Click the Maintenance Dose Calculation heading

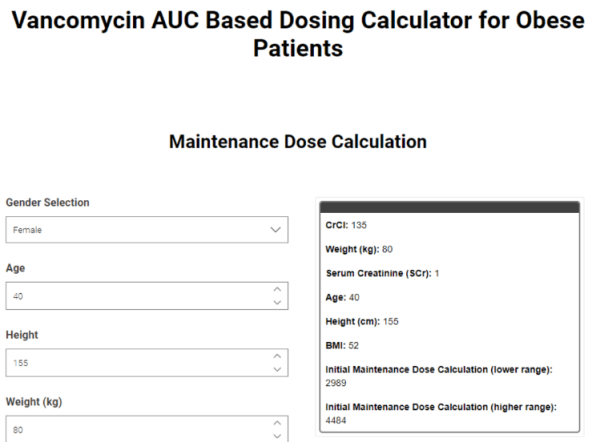click(x=298, y=142)
